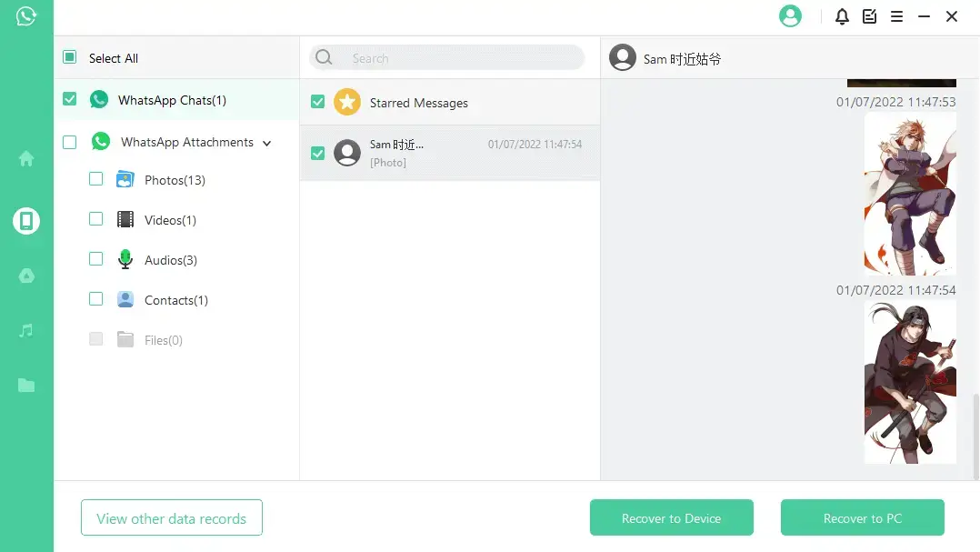
Task: Toggle the Select All checkbox
Action: [69, 56]
